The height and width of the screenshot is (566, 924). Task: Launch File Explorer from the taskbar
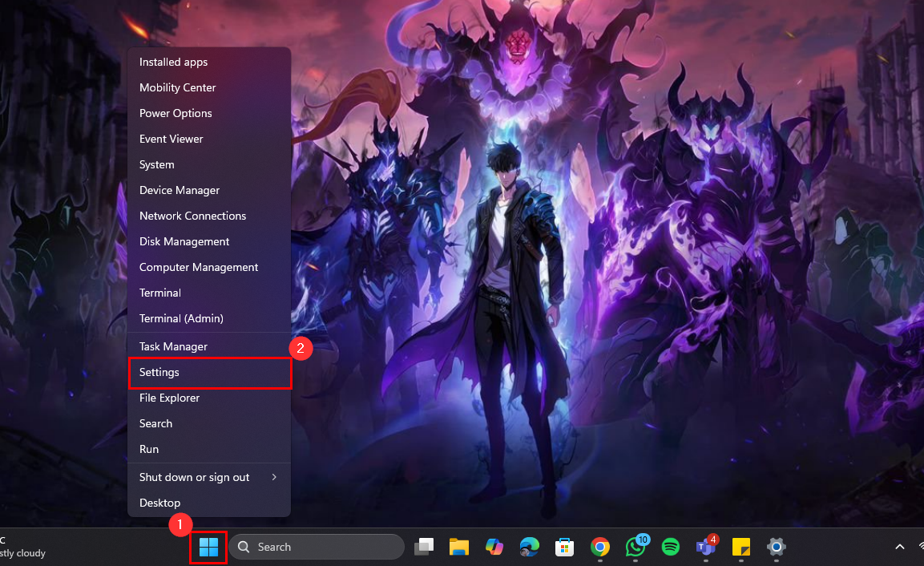click(x=458, y=548)
